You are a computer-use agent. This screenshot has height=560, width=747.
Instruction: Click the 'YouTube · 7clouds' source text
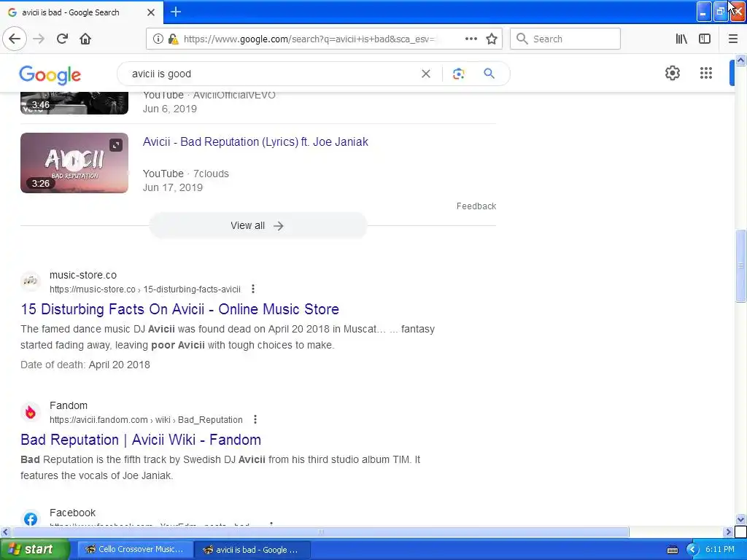click(186, 174)
